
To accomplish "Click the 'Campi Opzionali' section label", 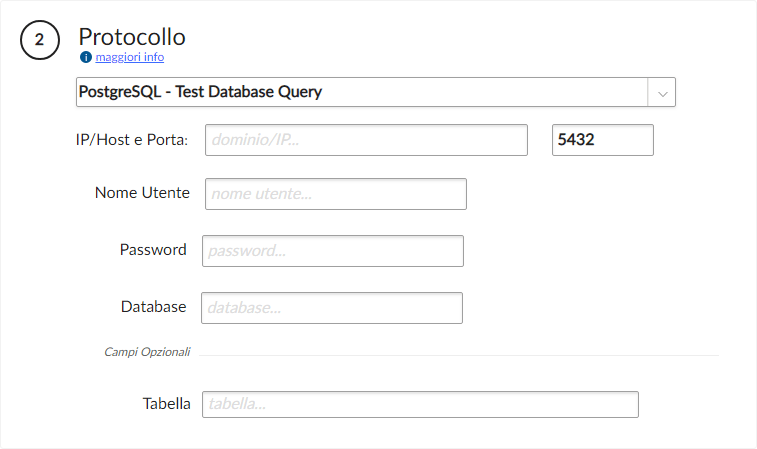I will click(x=147, y=352).
